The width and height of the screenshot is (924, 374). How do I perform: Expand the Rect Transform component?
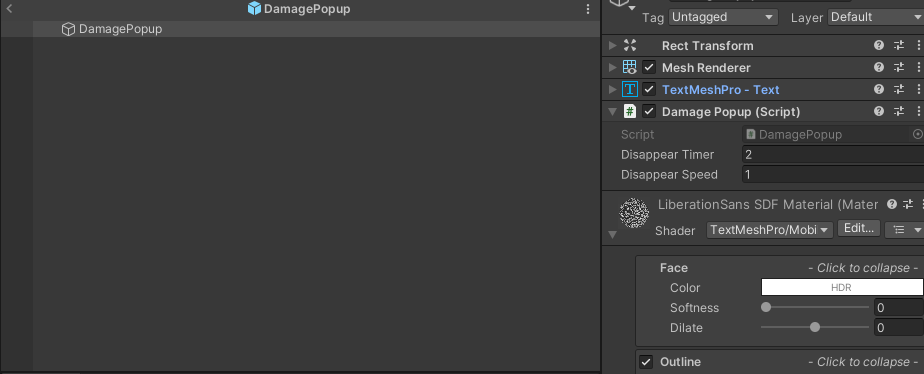612,45
